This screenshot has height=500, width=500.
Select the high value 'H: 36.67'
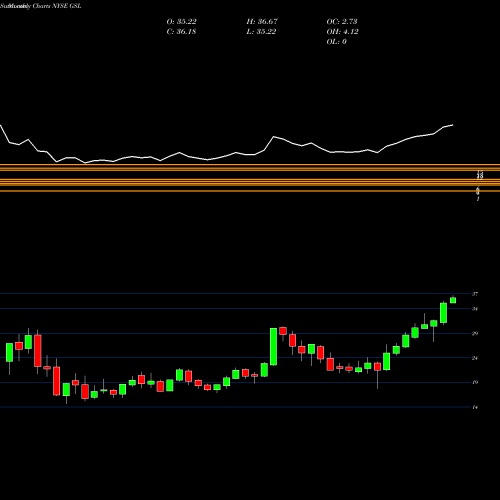(262, 22)
